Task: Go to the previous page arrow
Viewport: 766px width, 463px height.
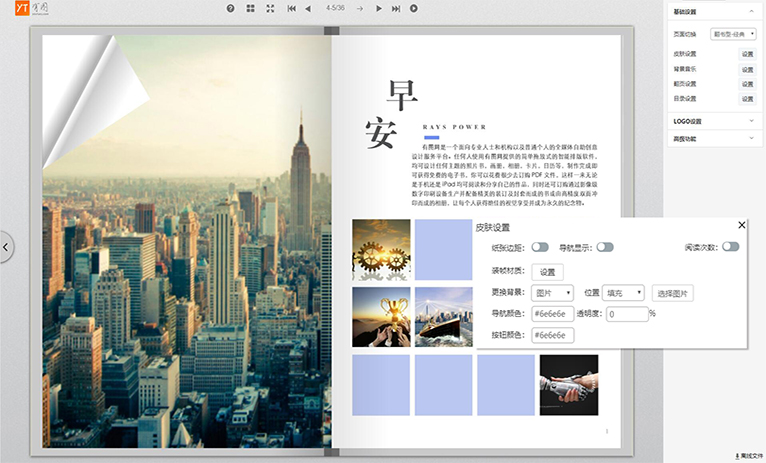Action: [x=310, y=8]
